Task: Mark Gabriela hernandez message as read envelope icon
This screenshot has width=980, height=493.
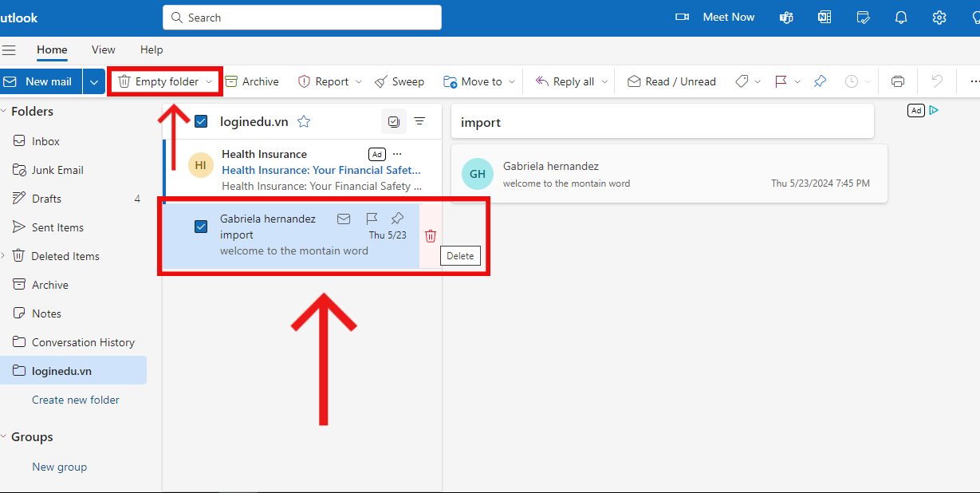Action: pyautogui.click(x=344, y=219)
